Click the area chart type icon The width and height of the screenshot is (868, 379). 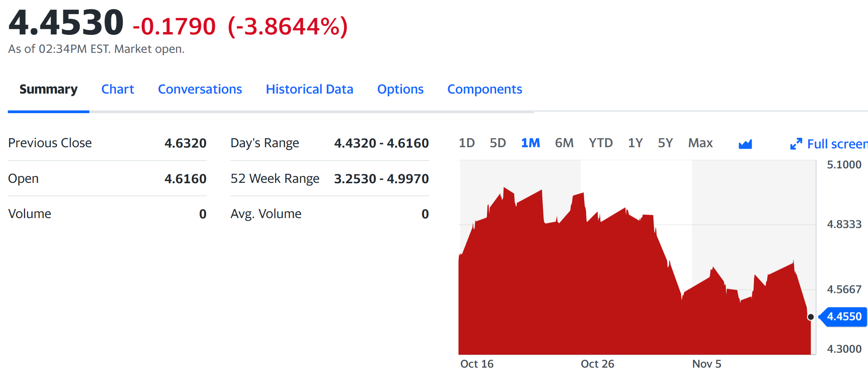745,144
